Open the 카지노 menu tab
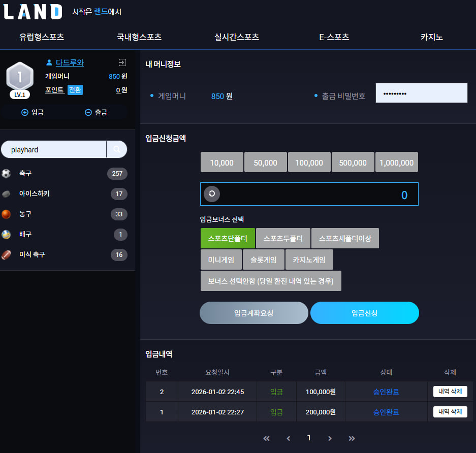Image resolution: width=476 pixels, height=453 pixels. point(431,37)
